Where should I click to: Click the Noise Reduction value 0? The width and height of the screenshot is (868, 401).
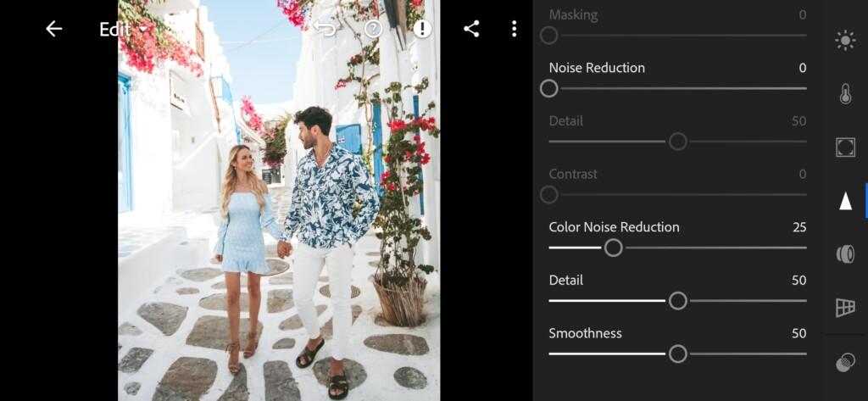pos(802,68)
